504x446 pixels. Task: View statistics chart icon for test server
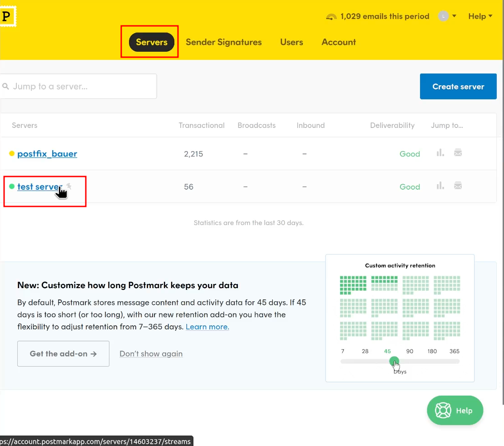(x=440, y=186)
